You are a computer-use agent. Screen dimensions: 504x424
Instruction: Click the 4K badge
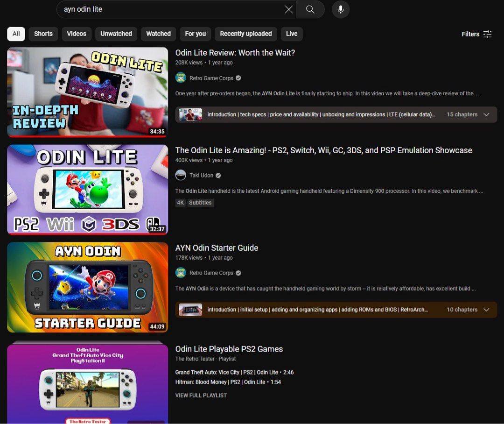pyautogui.click(x=180, y=203)
